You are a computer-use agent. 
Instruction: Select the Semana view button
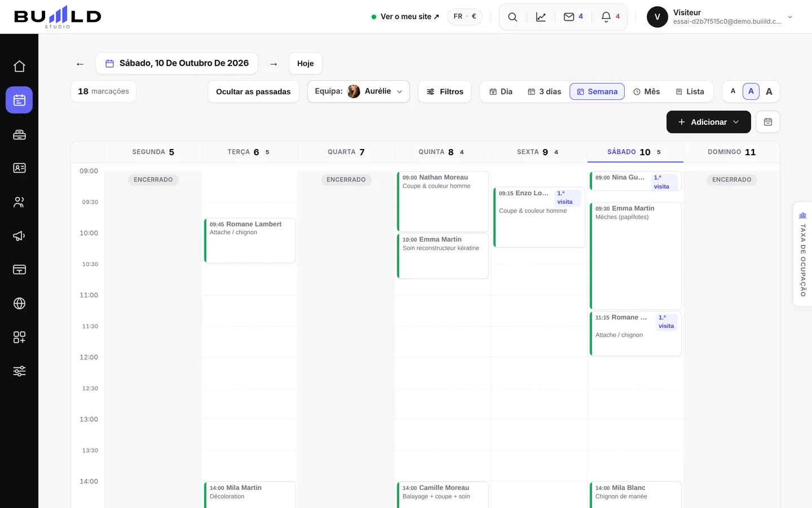pyautogui.click(x=597, y=91)
